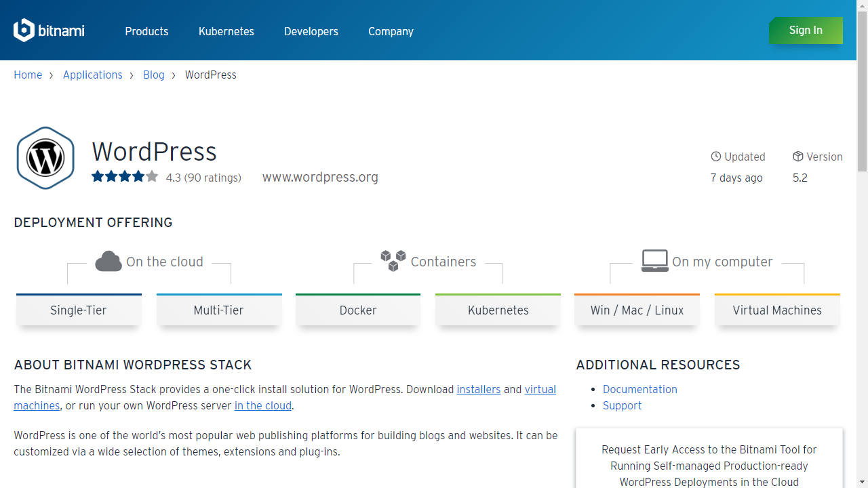Click the Containers label
Screen dimensions: 868x488
click(443, 262)
